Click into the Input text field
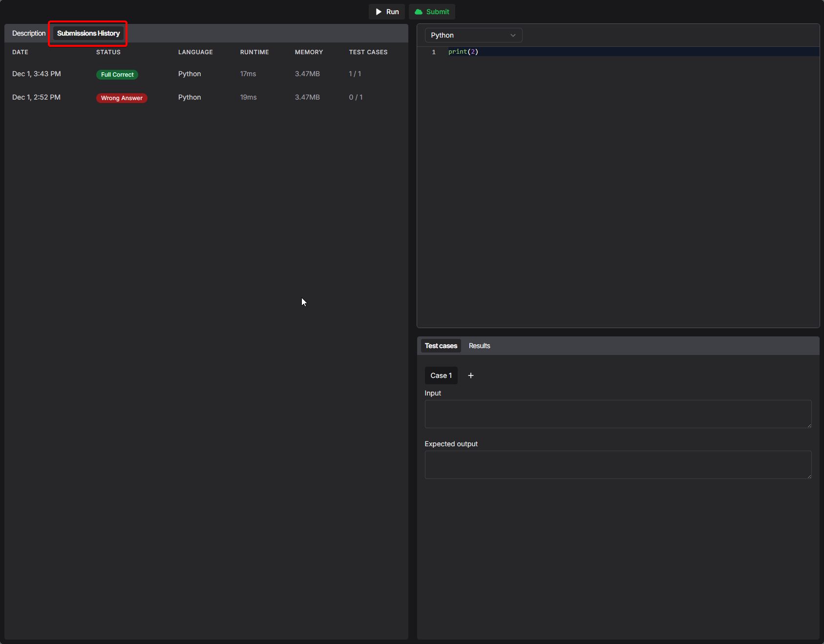This screenshot has height=644, width=824. (x=617, y=414)
